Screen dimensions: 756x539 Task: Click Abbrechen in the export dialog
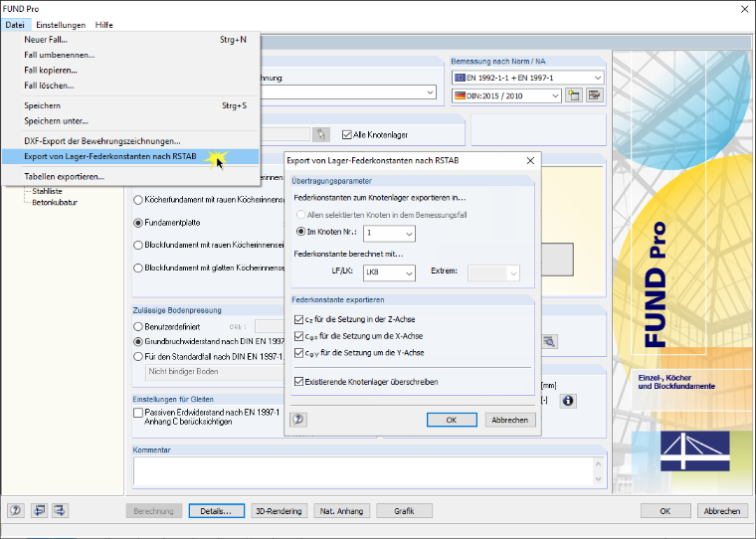pyautogui.click(x=509, y=420)
